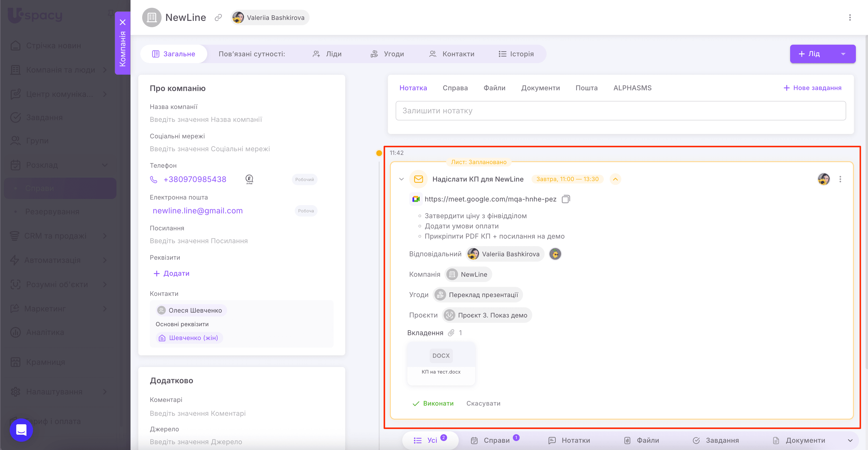Copy the Google Meet link icon
The height and width of the screenshot is (450, 868).
pyautogui.click(x=566, y=199)
